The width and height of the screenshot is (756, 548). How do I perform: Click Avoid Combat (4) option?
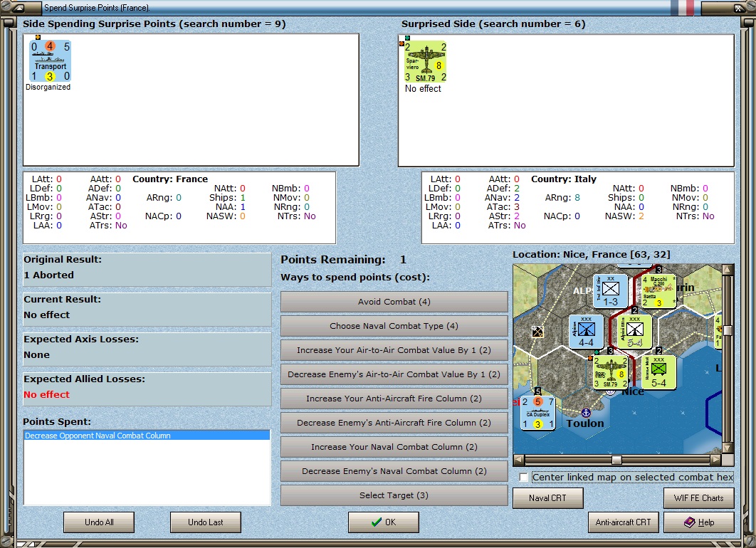click(394, 302)
